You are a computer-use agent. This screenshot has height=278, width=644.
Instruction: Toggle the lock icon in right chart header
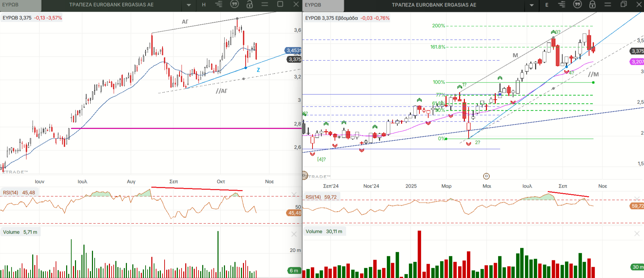pos(592,5)
